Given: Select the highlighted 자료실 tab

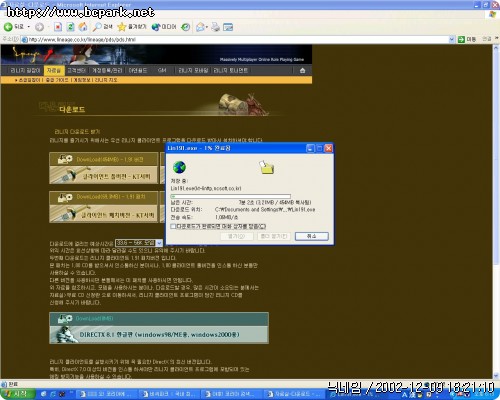Looking at the screenshot, I should [54, 70].
